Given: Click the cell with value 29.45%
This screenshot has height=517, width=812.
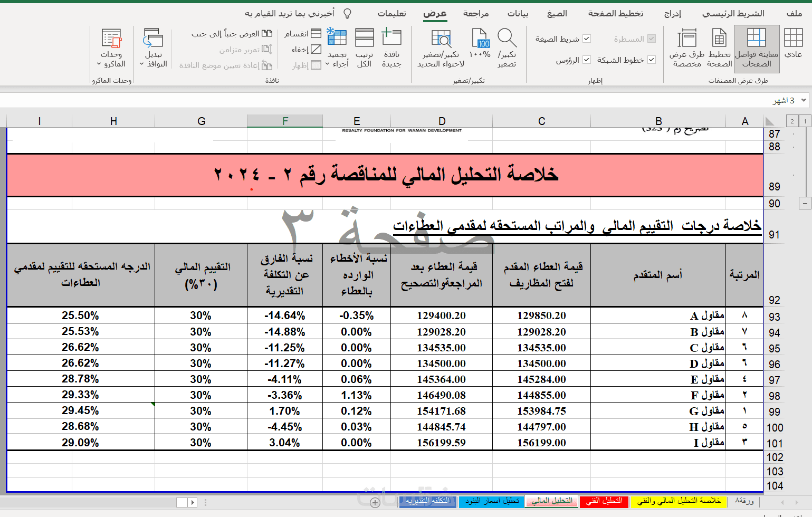Looking at the screenshot, I should click(x=81, y=411).
